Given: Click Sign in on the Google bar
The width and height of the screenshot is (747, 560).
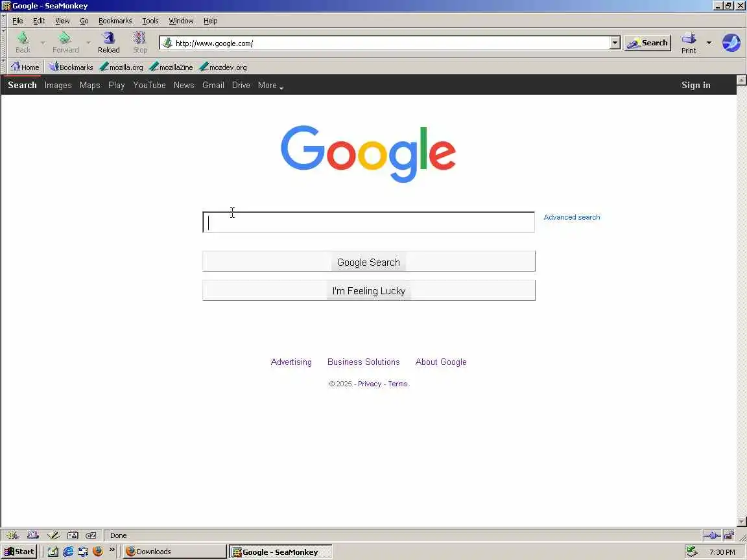Looking at the screenshot, I should coord(696,86).
